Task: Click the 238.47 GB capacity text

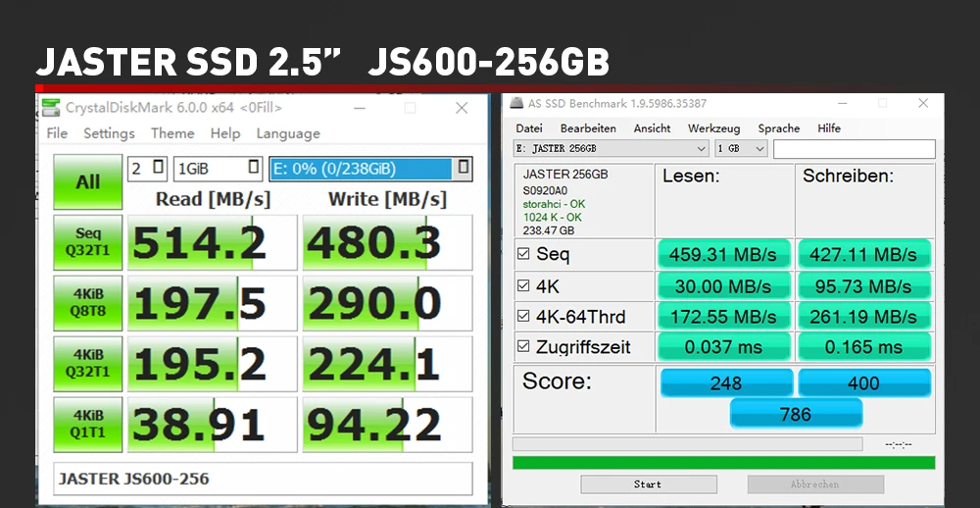Action: point(549,230)
